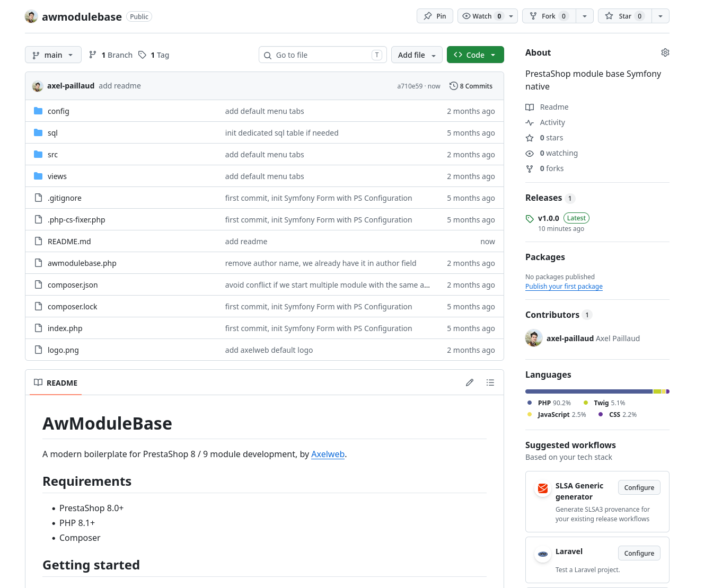Image resolution: width=722 pixels, height=588 pixels.
Task: Open the main branch selector dropdown
Action: tap(53, 55)
